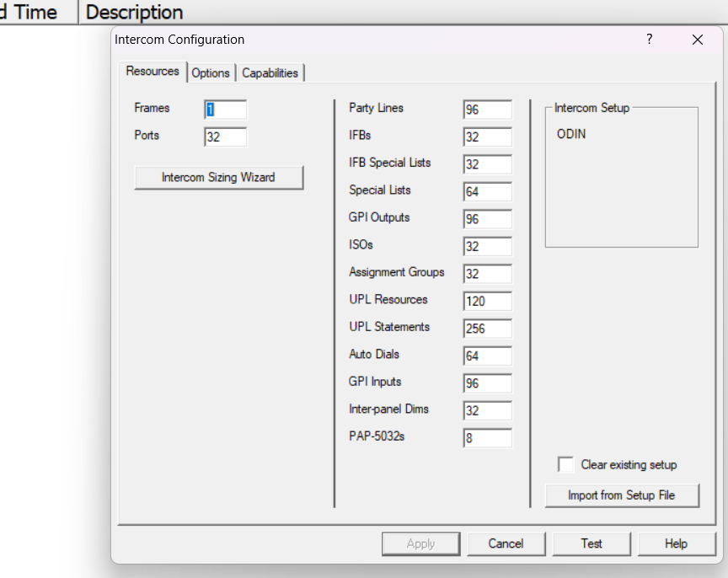Open Help from the bottom button
Viewport: 728px width, 578px height.
[x=676, y=543]
